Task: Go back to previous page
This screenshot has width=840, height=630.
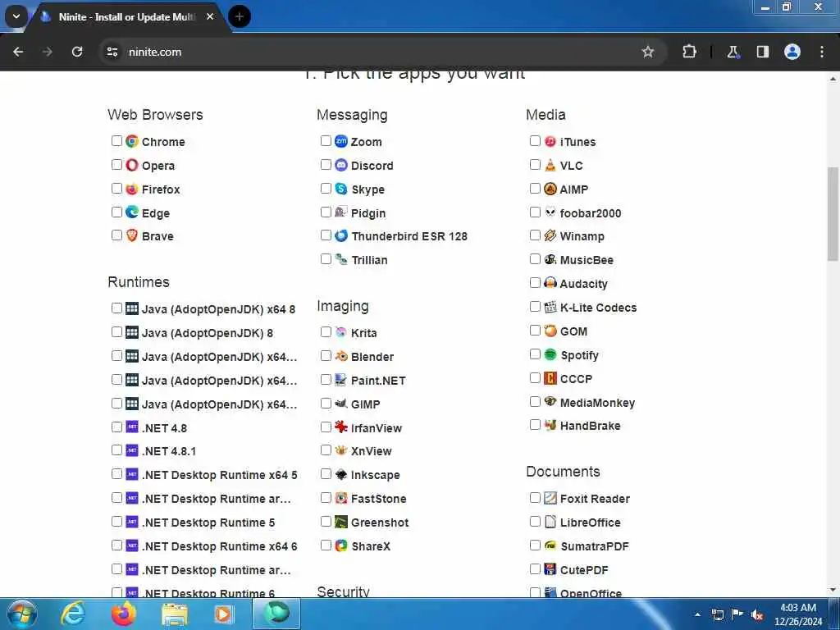Action: coord(18,52)
